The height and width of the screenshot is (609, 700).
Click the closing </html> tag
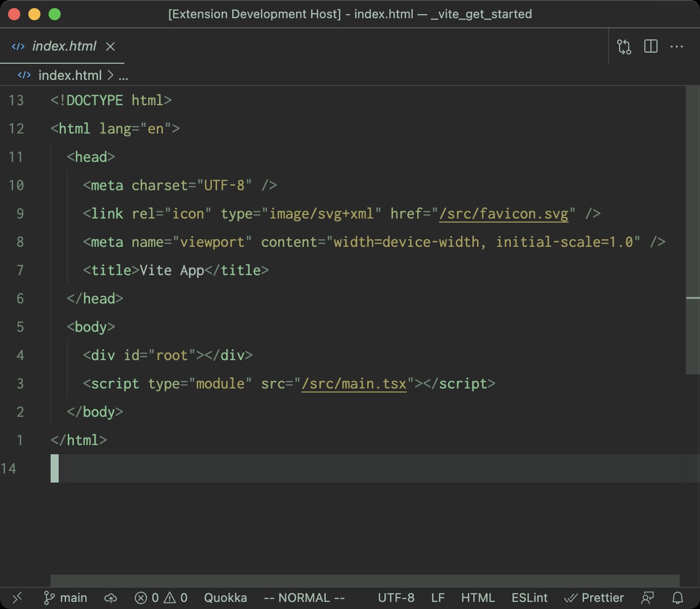pos(79,440)
